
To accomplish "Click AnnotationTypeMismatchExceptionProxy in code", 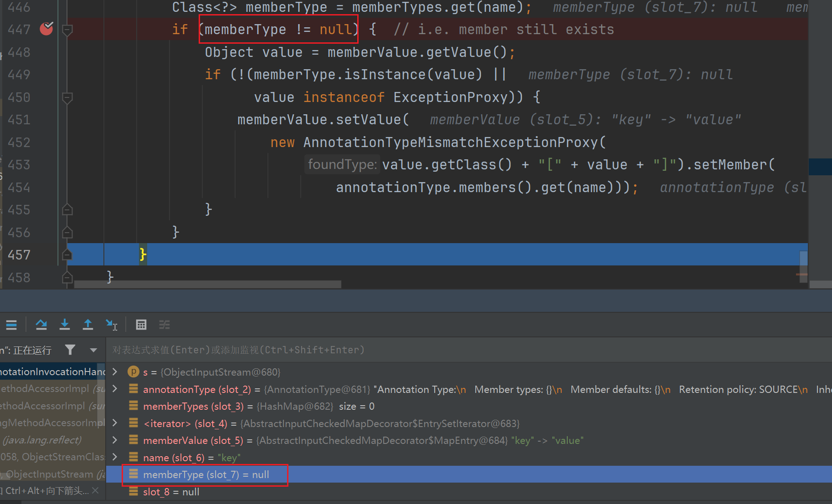I will click(x=451, y=142).
